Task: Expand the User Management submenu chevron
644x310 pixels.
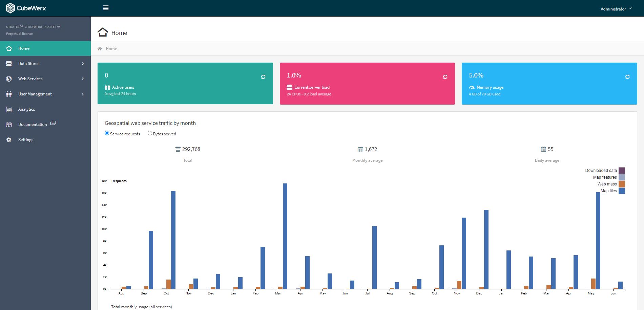Action: (83, 94)
